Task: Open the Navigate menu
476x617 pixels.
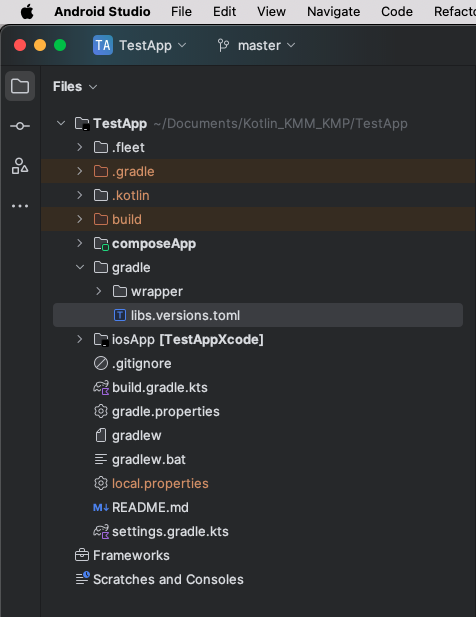Action: pos(334,11)
